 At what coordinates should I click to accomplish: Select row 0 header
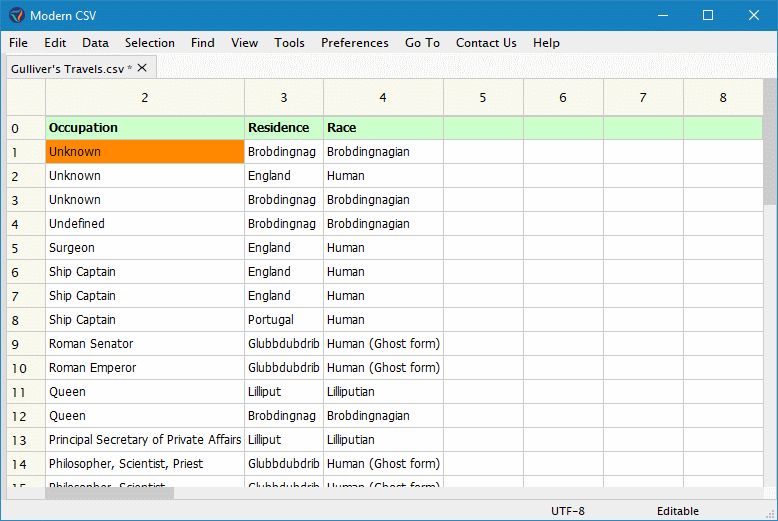pyautogui.click(x=26, y=128)
